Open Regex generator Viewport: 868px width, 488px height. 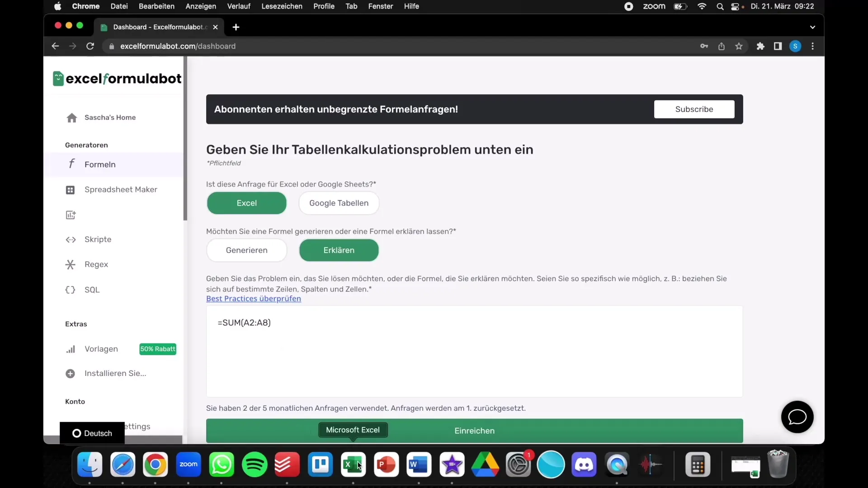(87, 264)
